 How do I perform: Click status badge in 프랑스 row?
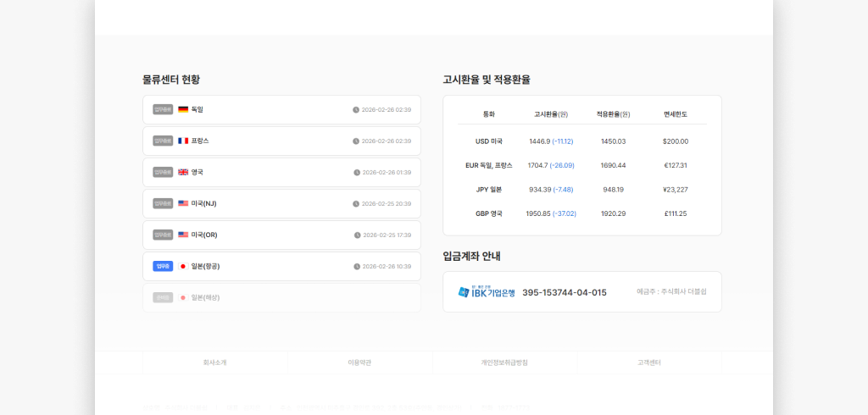coord(163,141)
